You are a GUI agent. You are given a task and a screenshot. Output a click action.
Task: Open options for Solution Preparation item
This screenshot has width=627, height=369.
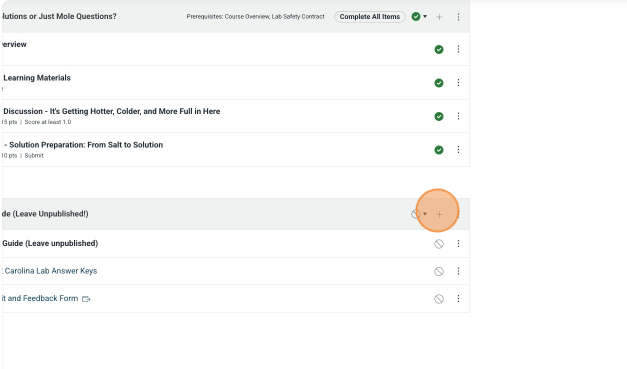458,150
